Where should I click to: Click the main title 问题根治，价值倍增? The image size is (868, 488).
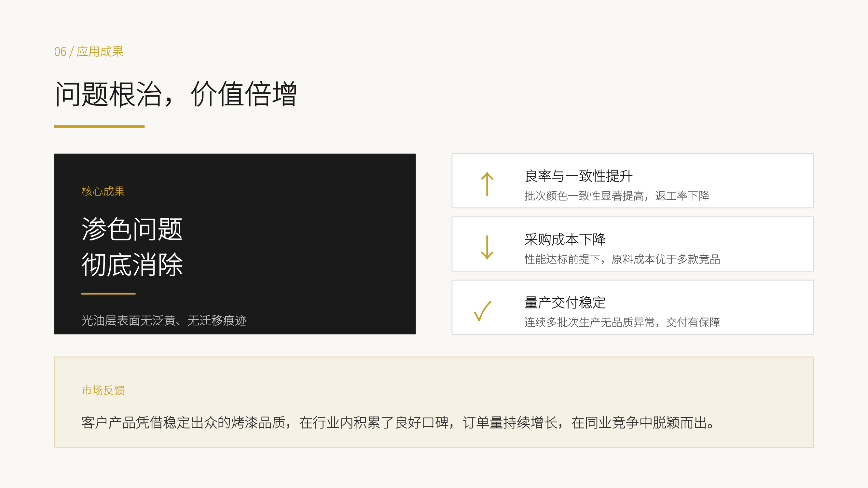(x=175, y=94)
